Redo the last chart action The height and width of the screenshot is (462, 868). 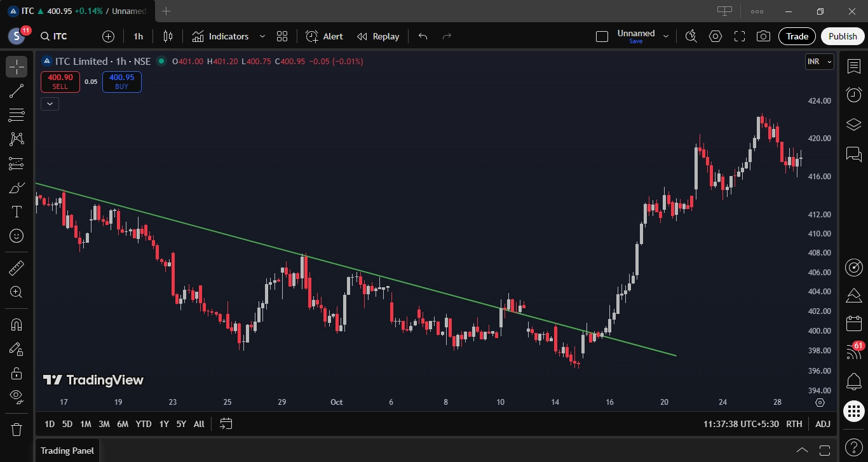tap(447, 36)
